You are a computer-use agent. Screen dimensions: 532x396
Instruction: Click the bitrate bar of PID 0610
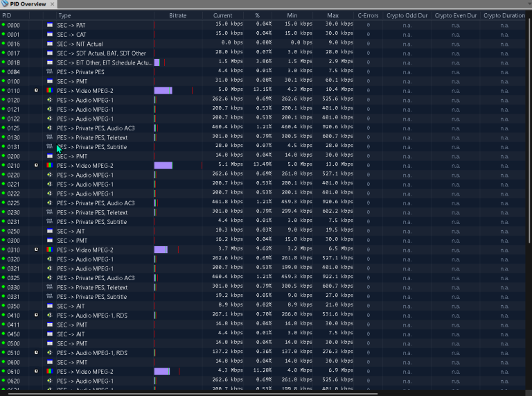tap(162, 371)
